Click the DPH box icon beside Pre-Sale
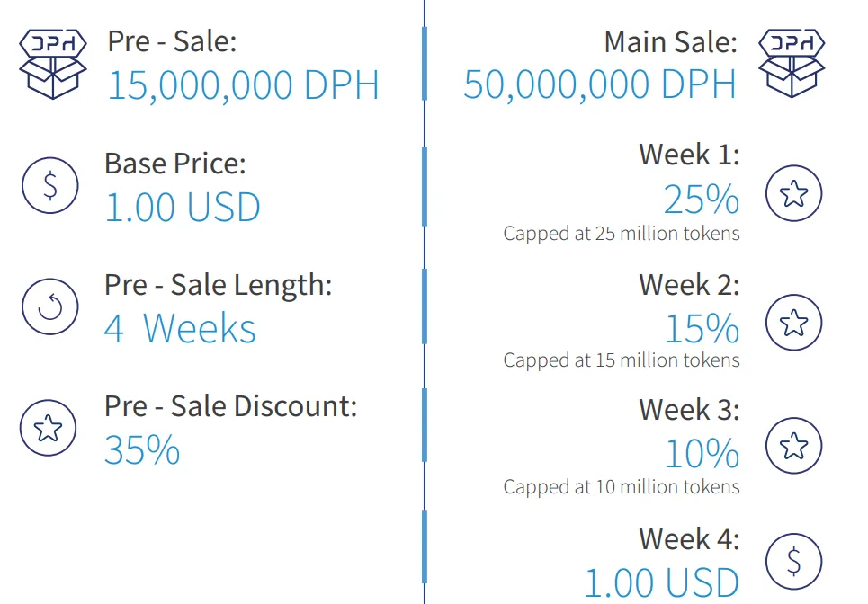The width and height of the screenshot is (868, 604). 52,64
